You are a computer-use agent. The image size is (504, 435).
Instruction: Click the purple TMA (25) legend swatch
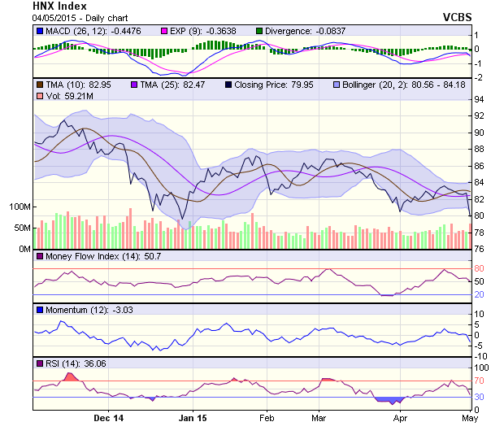point(134,85)
